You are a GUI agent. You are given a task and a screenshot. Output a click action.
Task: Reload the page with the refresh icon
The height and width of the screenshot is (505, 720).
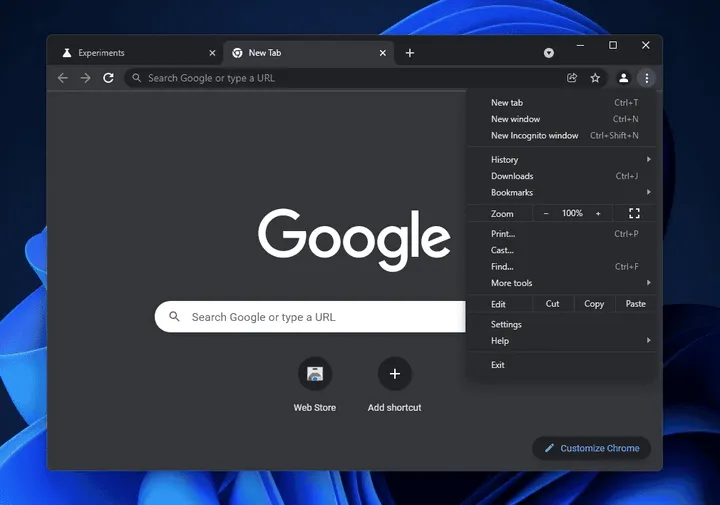click(108, 78)
